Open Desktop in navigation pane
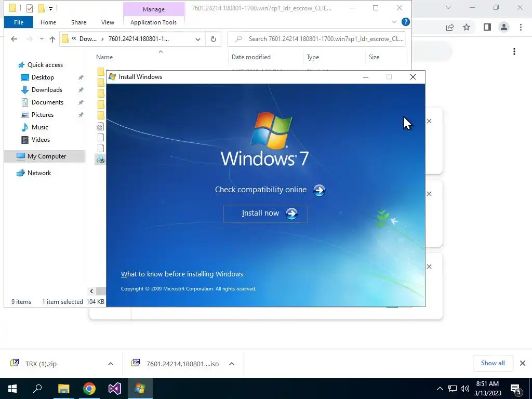Image resolution: width=532 pixels, height=399 pixels. pos(43,77)
